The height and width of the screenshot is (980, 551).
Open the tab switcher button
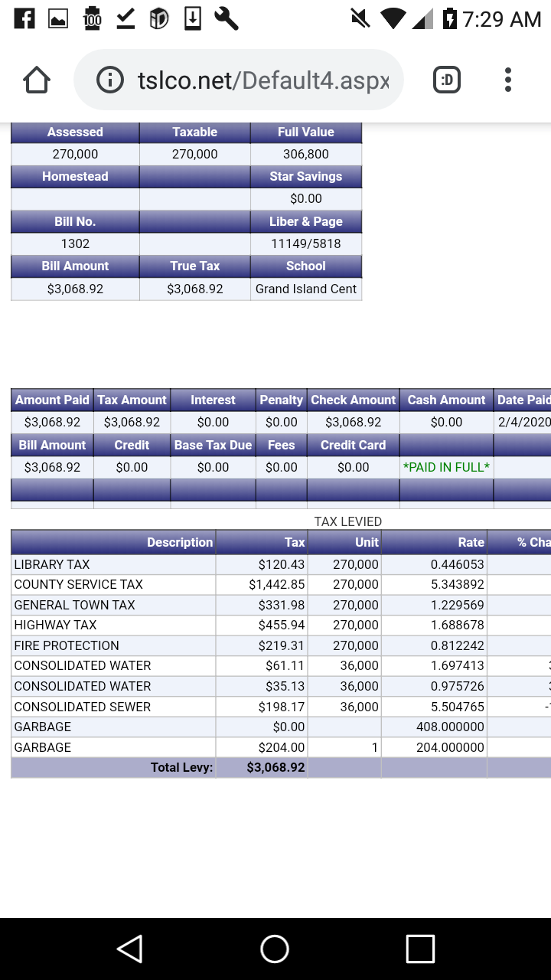(x=447, y=80)
